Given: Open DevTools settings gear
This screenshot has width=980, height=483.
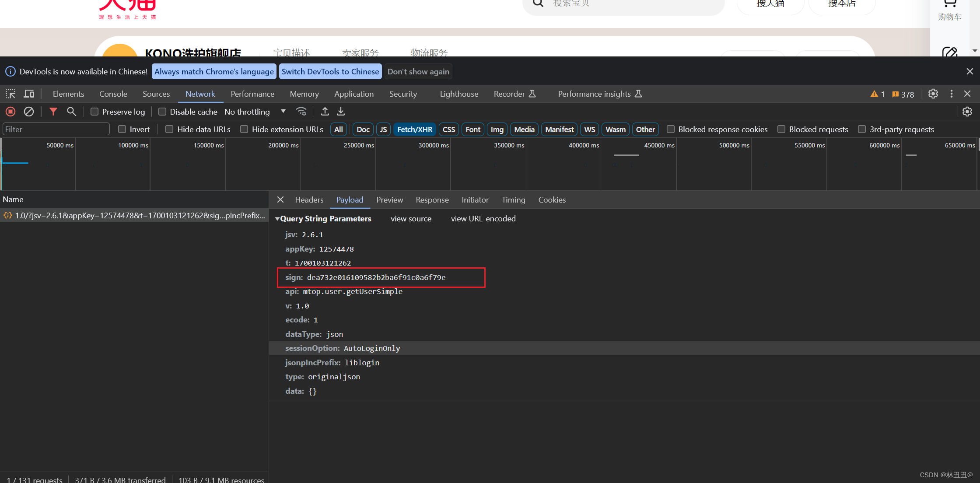Looking at the screenshot, I should pos(933,94).
